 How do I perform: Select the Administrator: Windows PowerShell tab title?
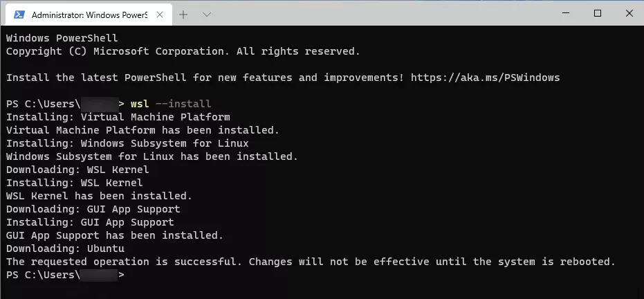(x=89, y=15)
